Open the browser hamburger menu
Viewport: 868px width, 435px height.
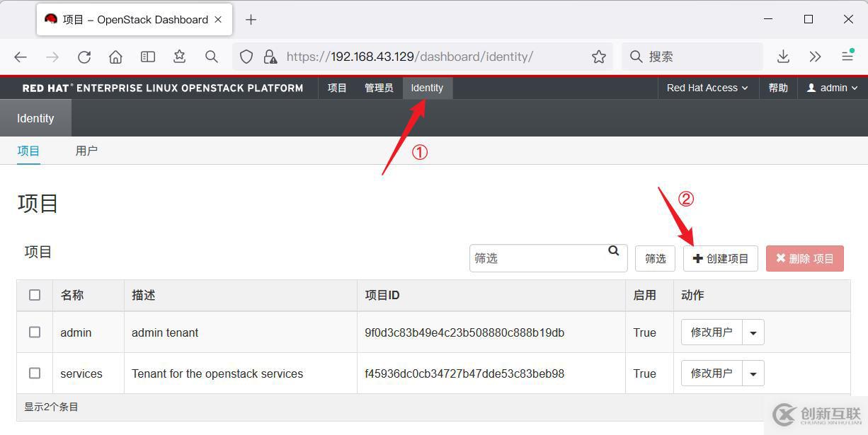[847, 57]
